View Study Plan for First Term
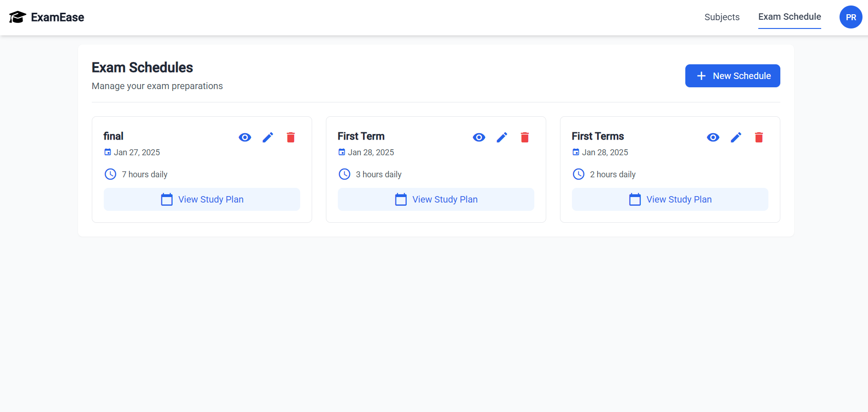The height and width of the screenshot is (412, 868). point(436,199)
